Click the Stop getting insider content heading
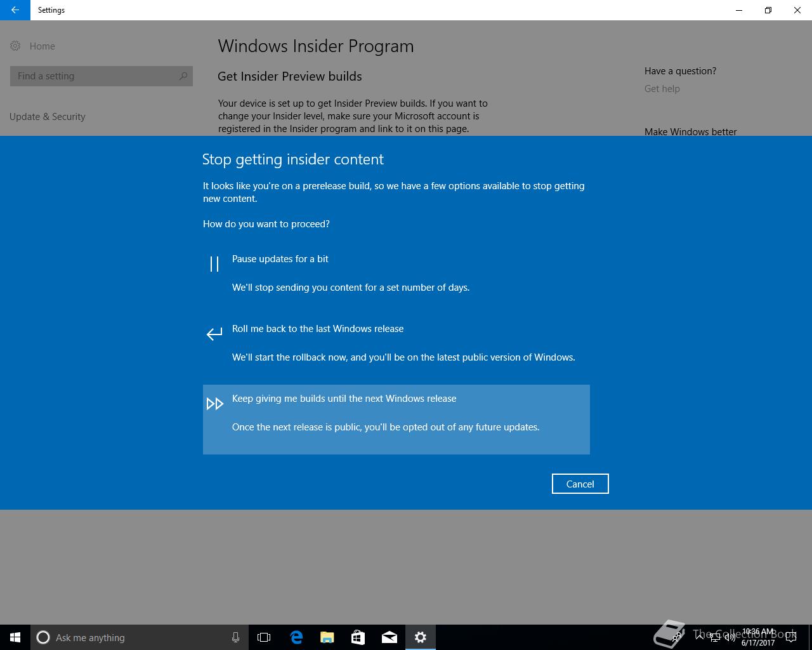 click(x=293, y=159)
